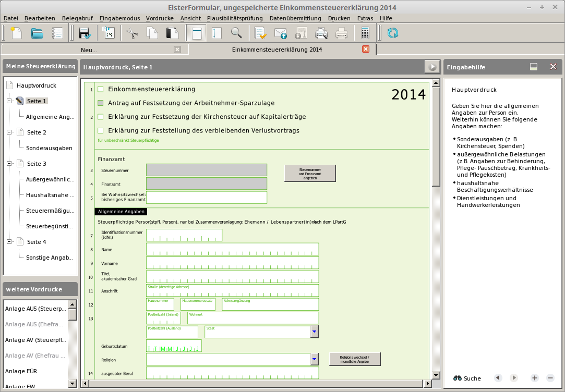
Task: Open the Eingabemodus menu
Action: pos(119,18)
